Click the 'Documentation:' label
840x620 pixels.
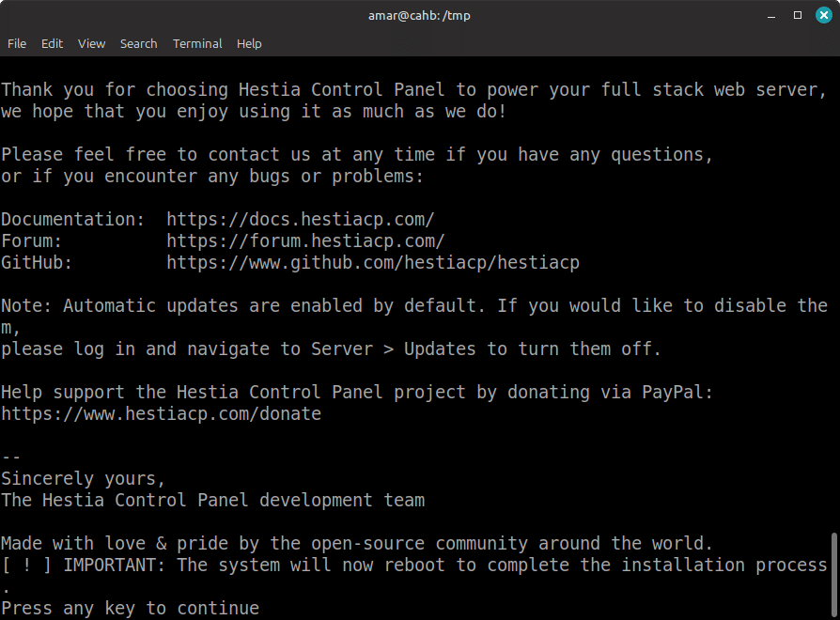[x=73, y=220]
